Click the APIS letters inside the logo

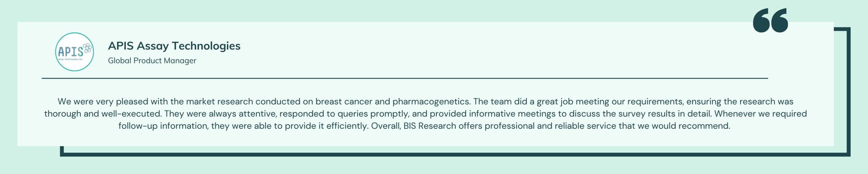tap(70, 52)
